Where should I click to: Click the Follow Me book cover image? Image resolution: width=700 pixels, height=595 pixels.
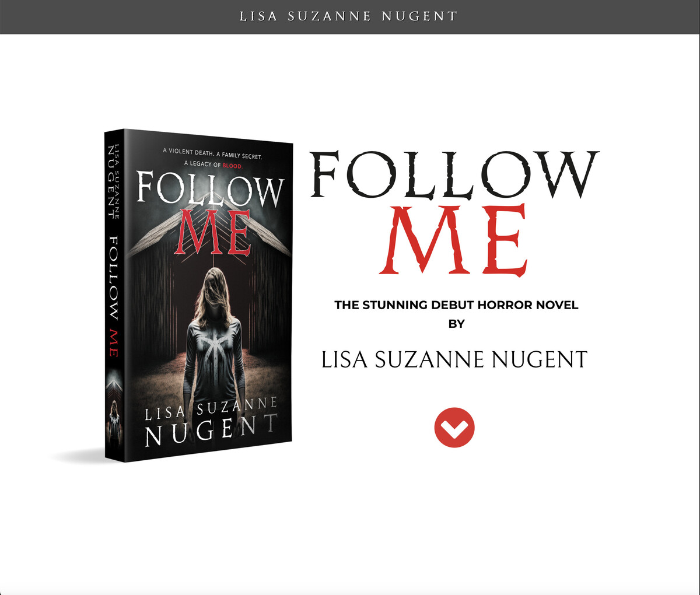click(198, 295)
